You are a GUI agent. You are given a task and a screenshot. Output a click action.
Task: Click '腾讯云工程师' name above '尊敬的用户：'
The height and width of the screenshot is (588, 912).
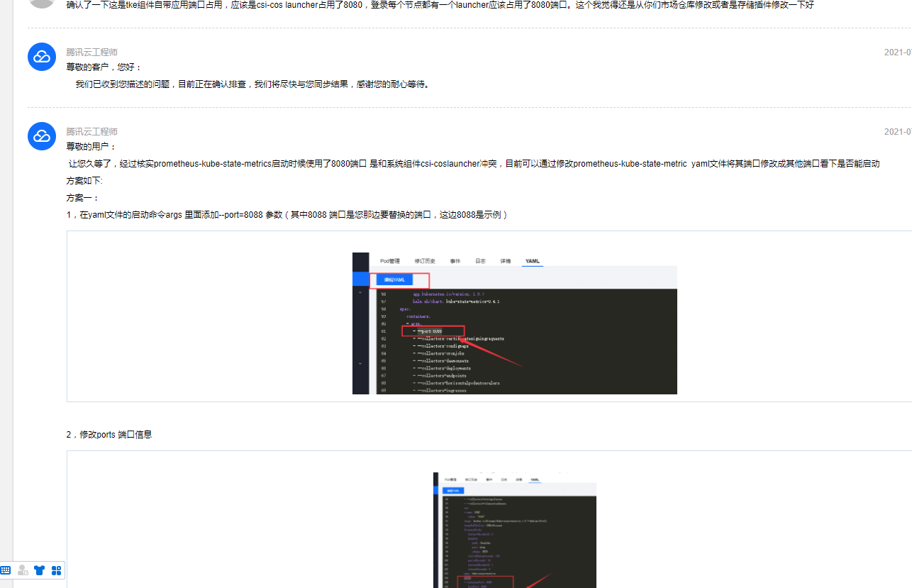tap(92, 132)
